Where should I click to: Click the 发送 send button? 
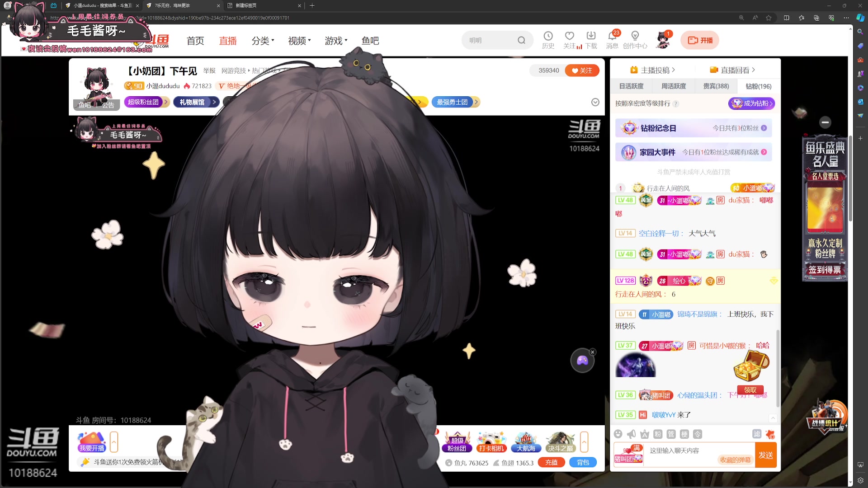point(766,455)
